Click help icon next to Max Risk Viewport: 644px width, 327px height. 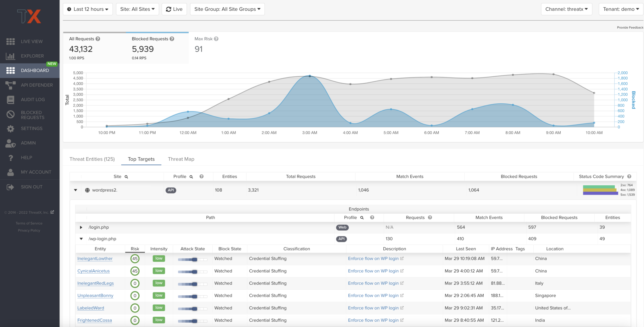click(216, 39)
